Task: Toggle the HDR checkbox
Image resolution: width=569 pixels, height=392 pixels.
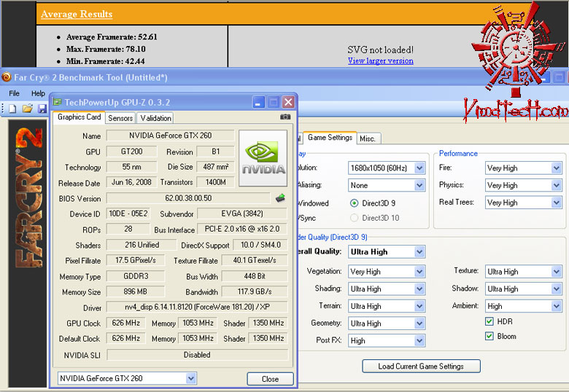Action: click(489, 321)
